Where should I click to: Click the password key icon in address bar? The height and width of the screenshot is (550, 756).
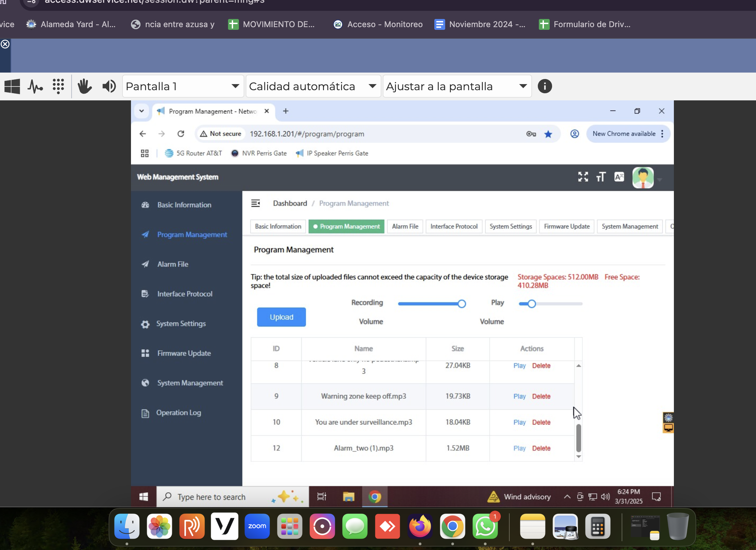point(531,134)
